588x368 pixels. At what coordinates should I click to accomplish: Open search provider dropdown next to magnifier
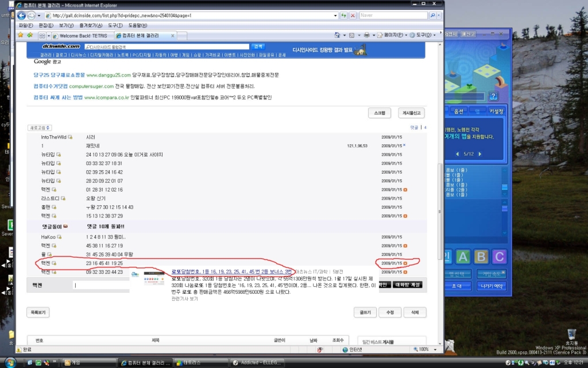pyautogui.click(x=439, y=16)
